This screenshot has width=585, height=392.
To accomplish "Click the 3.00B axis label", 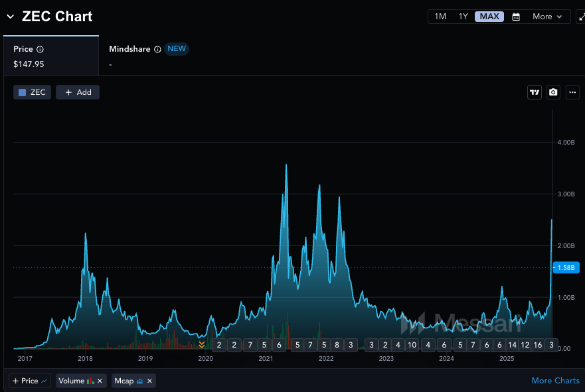I will point(566,194).
